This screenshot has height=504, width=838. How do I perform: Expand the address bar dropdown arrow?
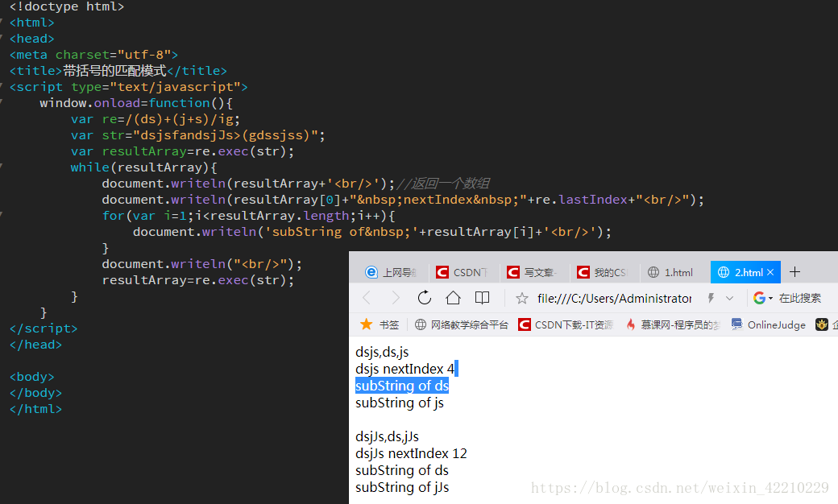[729, 298]
